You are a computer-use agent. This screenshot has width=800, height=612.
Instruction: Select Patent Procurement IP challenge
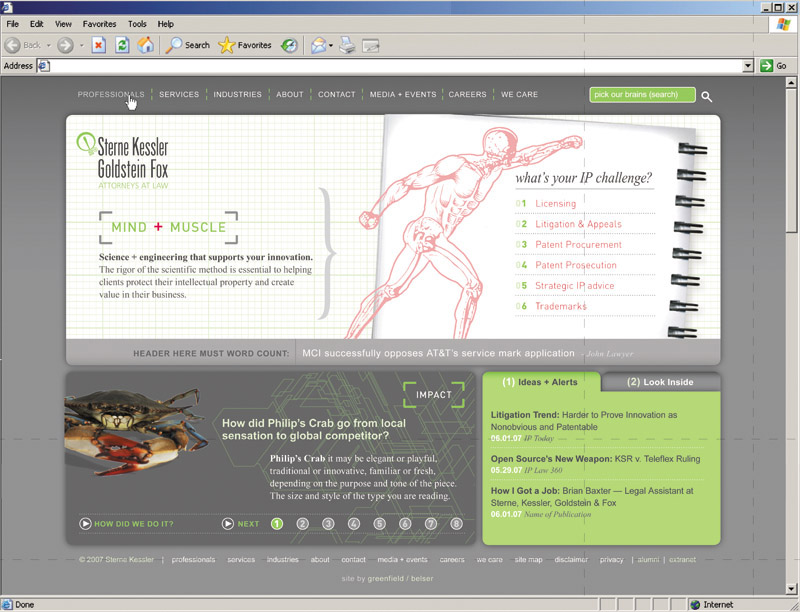(579, 245)
